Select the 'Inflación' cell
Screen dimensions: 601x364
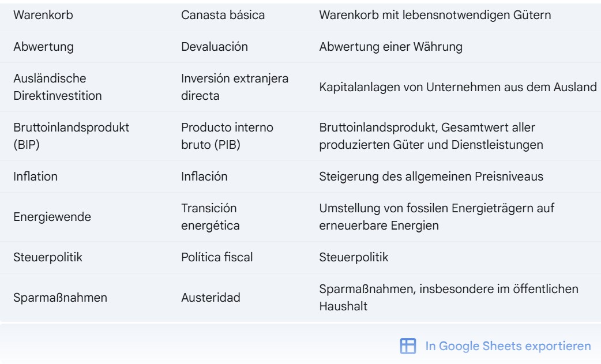coord(204,177)
